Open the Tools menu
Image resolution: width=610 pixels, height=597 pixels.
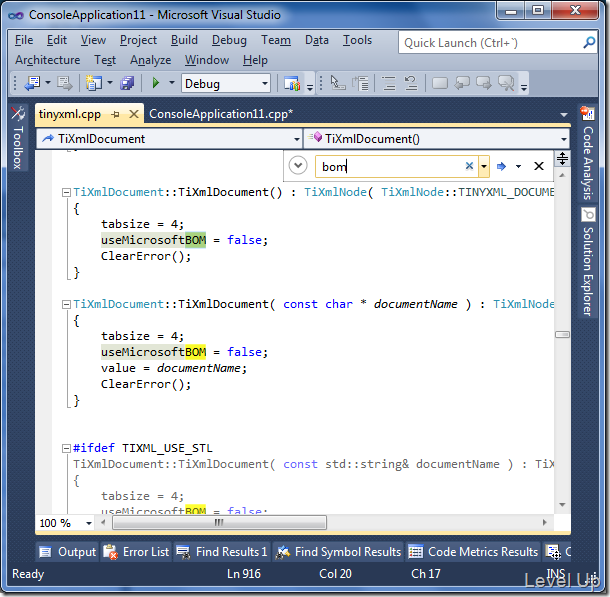357,40
